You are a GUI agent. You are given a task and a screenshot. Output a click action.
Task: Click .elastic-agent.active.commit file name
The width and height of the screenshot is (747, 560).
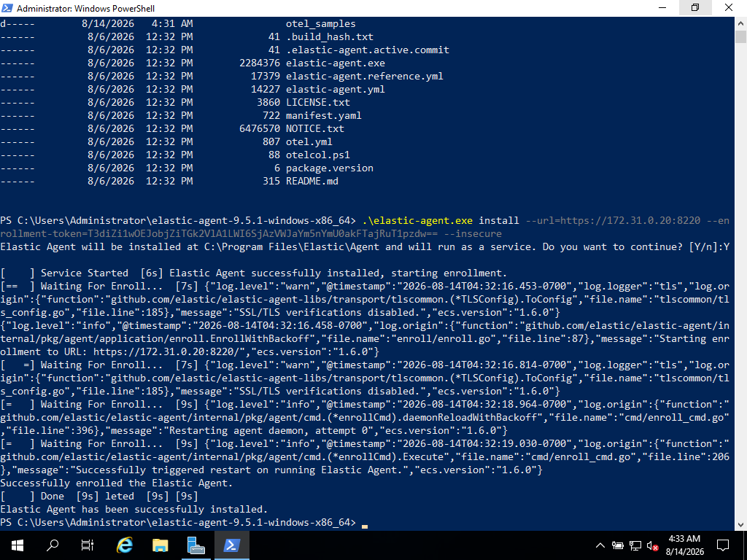368,50
